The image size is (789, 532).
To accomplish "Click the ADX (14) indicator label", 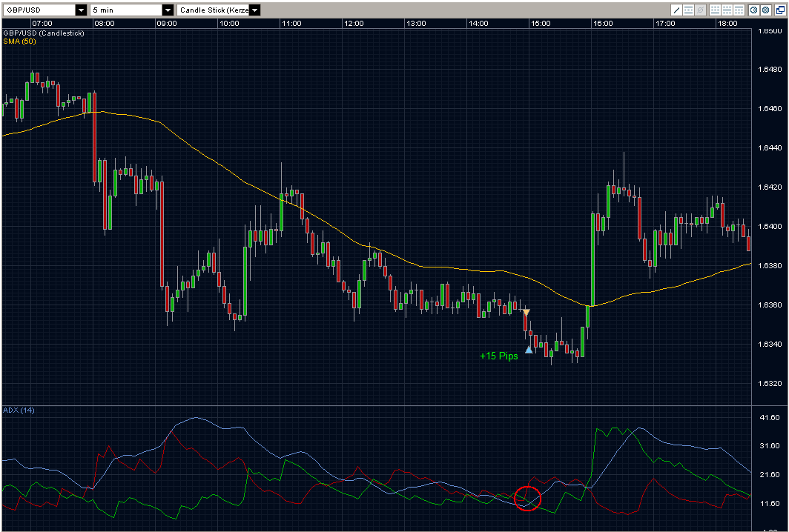I will pos(19,410).
